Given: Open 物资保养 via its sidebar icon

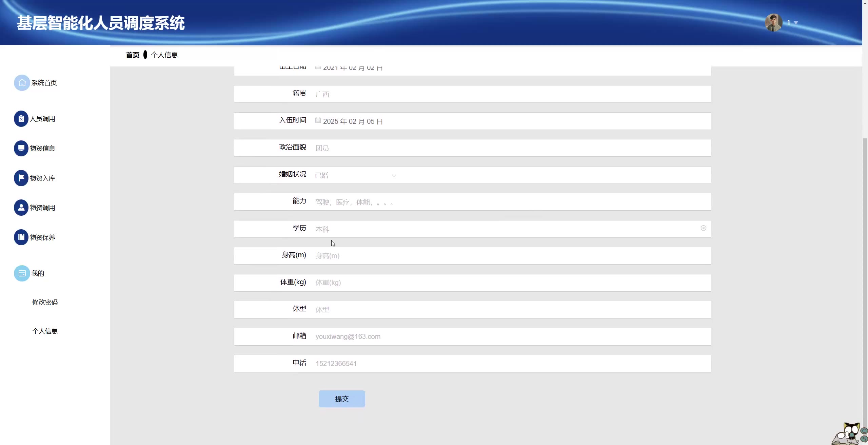Looking at the screenshot, I should [21, 237].
